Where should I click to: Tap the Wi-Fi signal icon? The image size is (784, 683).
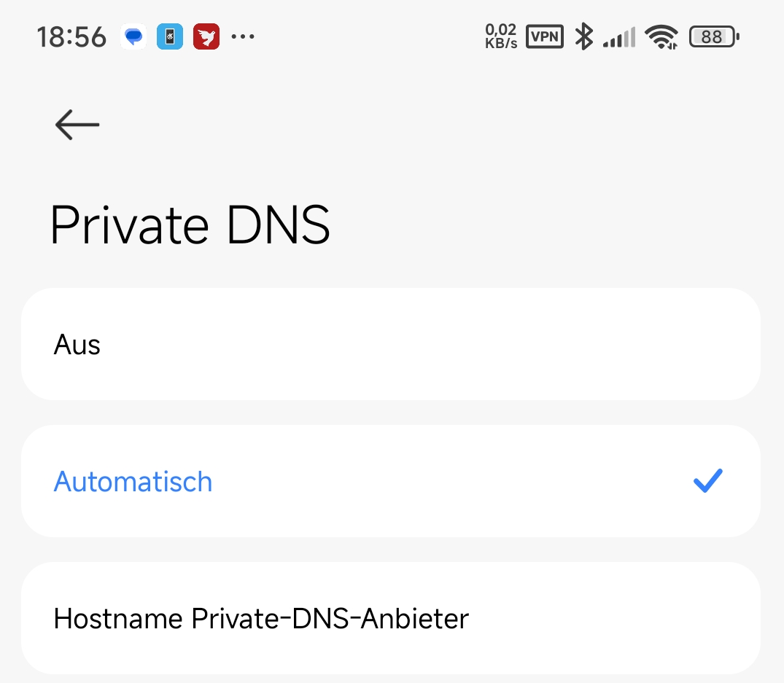661,36
